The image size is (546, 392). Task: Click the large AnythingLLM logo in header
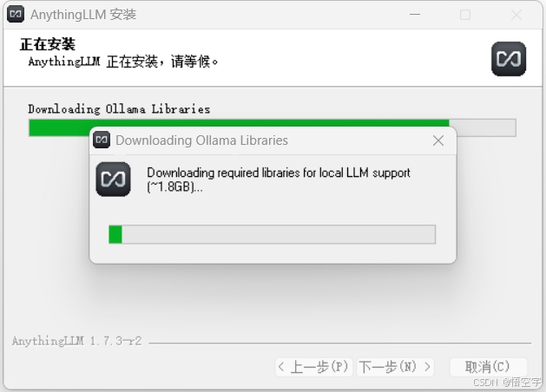point(509,59)
